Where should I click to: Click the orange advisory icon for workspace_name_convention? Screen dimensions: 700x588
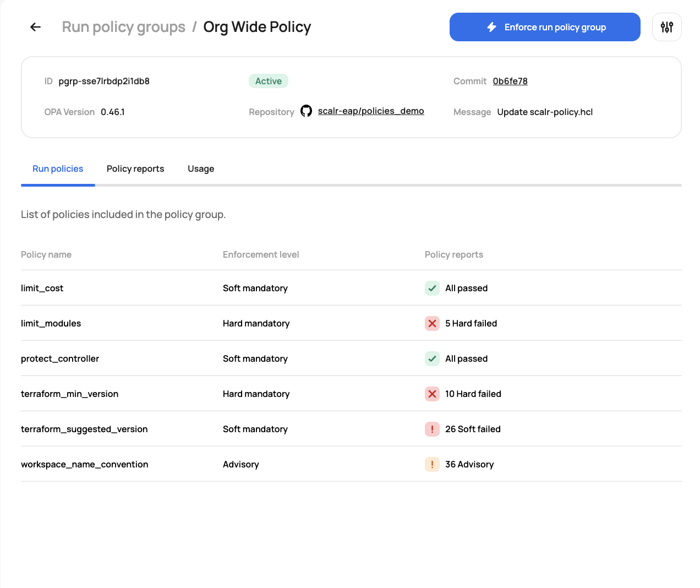pos(432,464)
